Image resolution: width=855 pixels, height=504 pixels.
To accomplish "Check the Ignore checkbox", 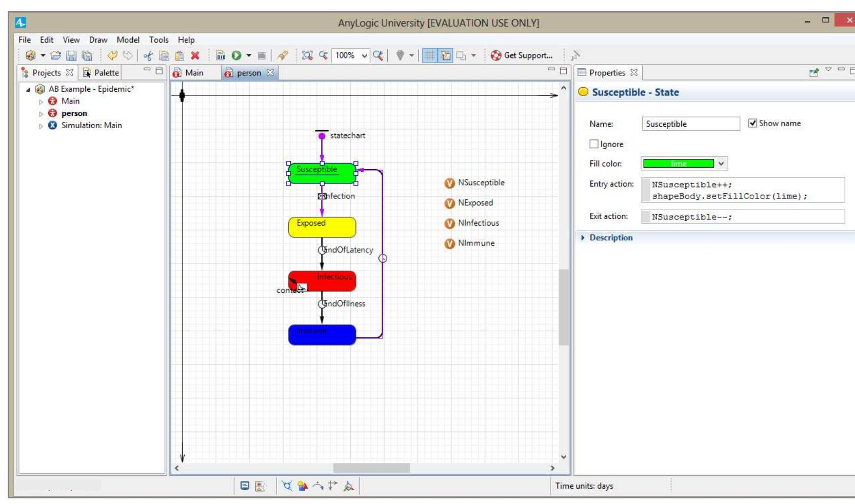I will 594,144.
